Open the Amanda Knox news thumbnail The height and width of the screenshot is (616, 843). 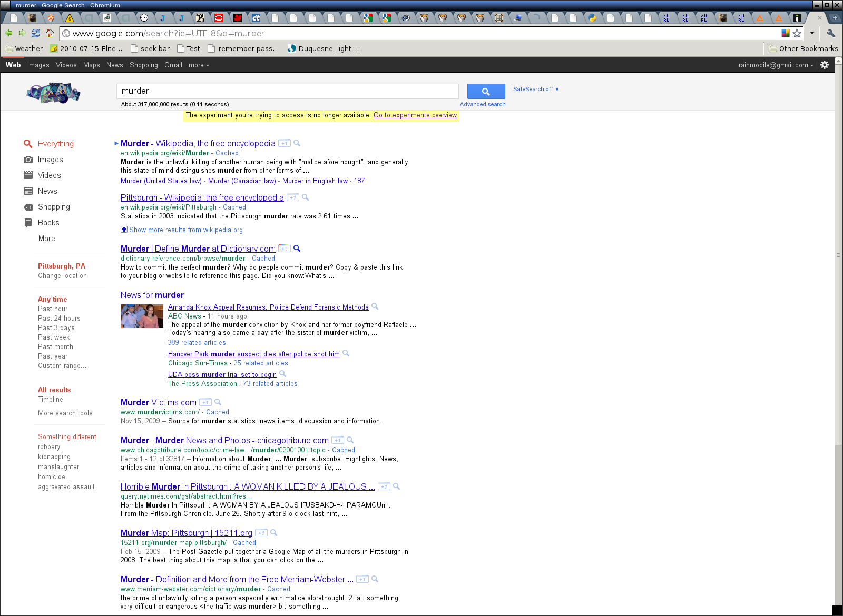pos(142,316)
